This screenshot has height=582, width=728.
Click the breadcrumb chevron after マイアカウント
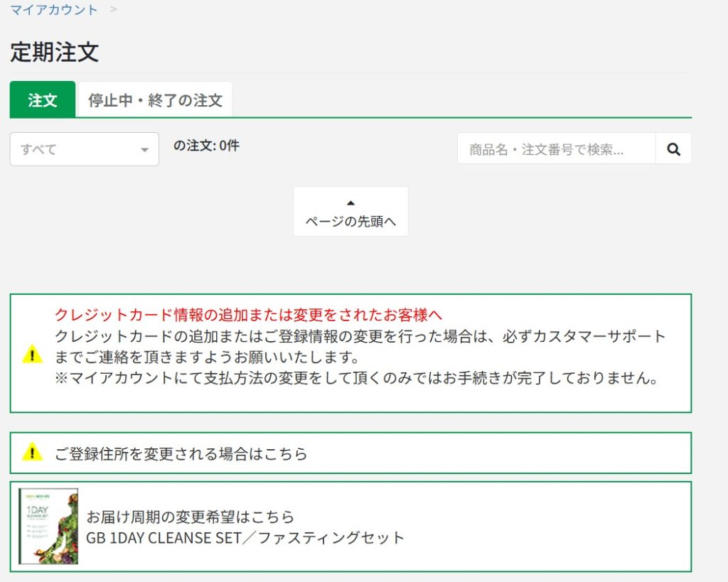tap(112, 9)
